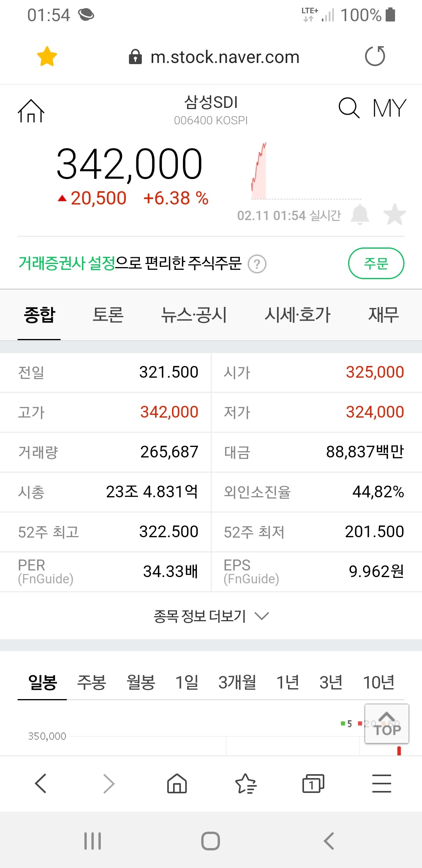422x868 pixels.
Task: Open browser home page icon
Action: click(177, 784)
